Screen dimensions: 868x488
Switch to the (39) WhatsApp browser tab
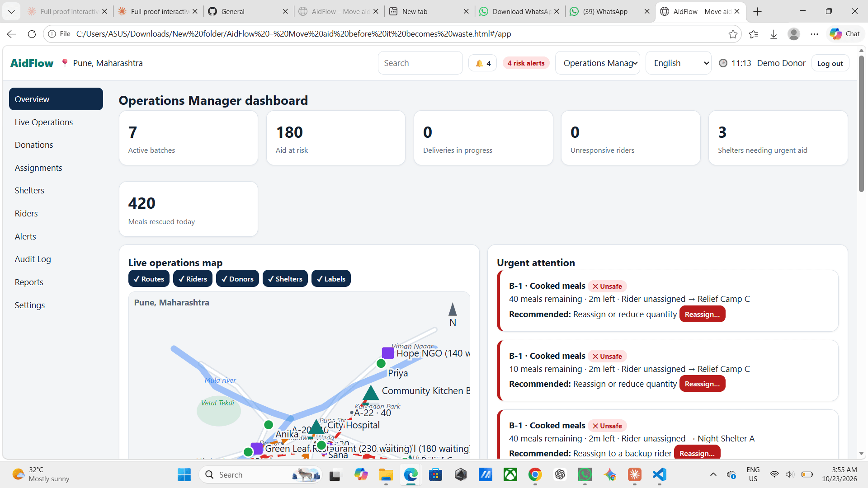click(x=606, y=11)
